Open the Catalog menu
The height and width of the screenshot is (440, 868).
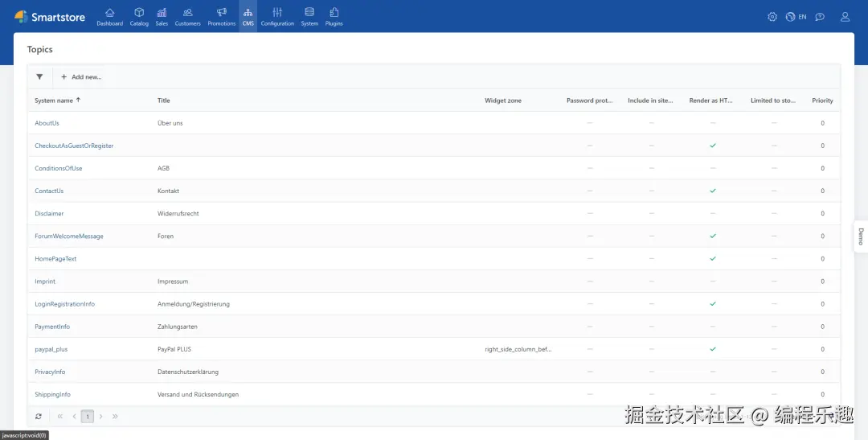(139, 17)
